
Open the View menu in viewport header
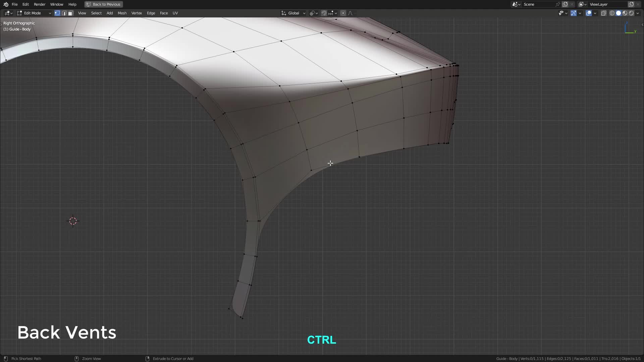[x=82, y=13]
